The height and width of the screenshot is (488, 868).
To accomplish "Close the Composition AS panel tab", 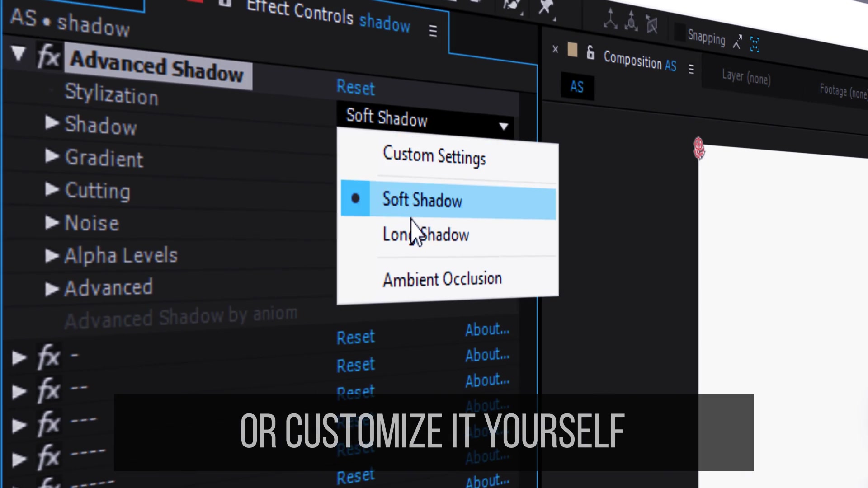I will click(x=555, y=49).
